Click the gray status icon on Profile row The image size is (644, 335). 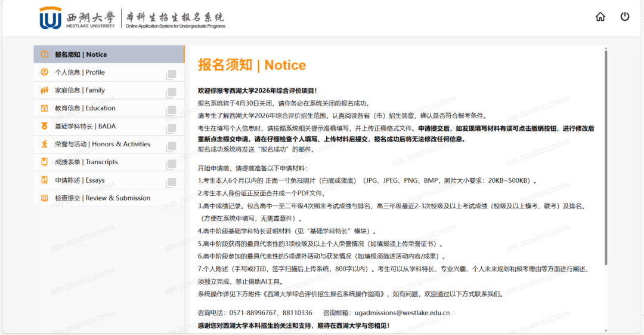click(171, 74)
